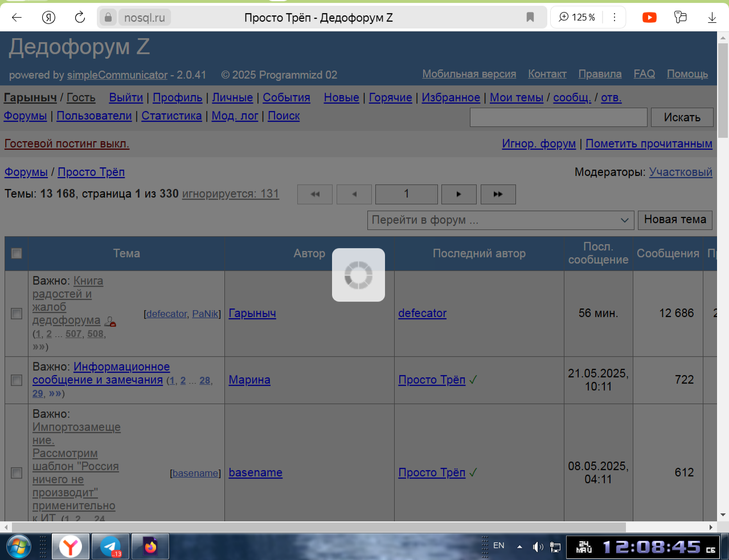Click the 'Пометить прочитанным' link

649,143
